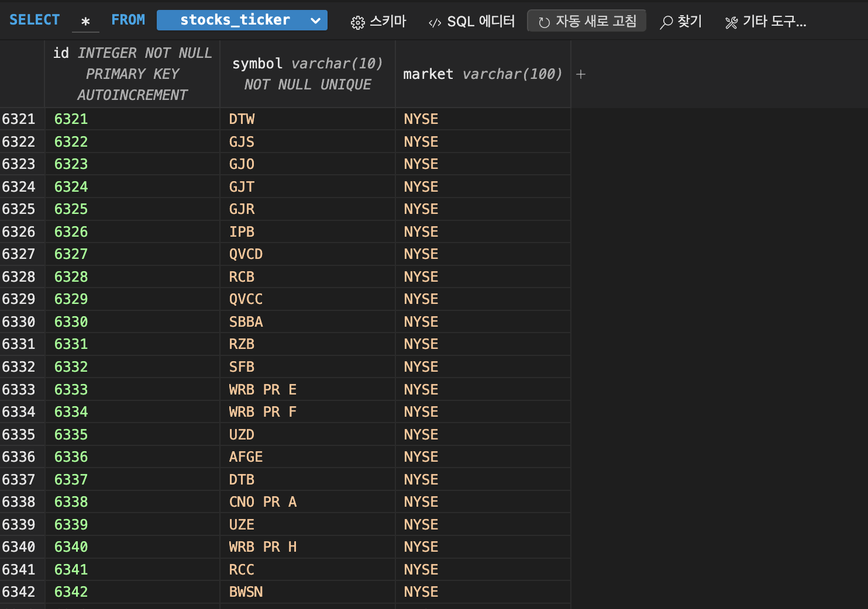This screenshot has width=868, height=609.
Task: Click the GJR symbol cell
Action: pyautogui.click(x=308, y=209)
